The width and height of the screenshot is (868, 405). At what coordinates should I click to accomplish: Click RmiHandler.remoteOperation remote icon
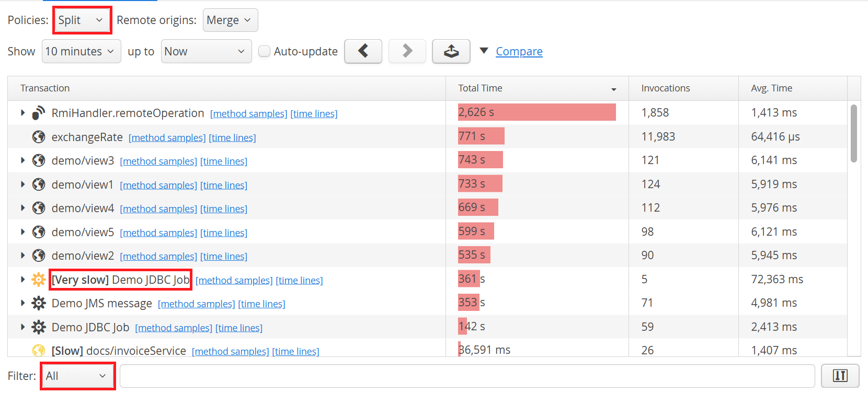click(x=39, y=113)
